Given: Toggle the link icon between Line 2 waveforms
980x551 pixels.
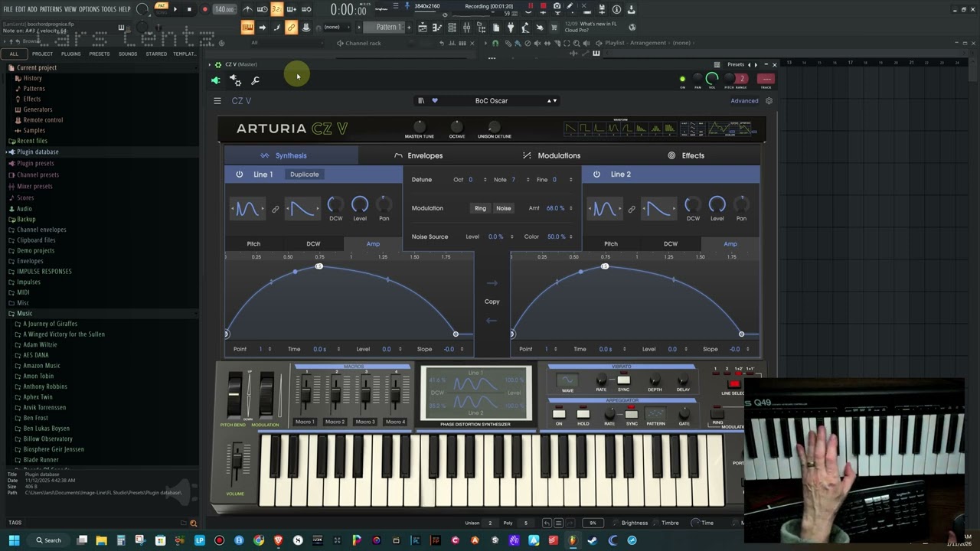Looking at the screenshot, I should coord(632,209).
